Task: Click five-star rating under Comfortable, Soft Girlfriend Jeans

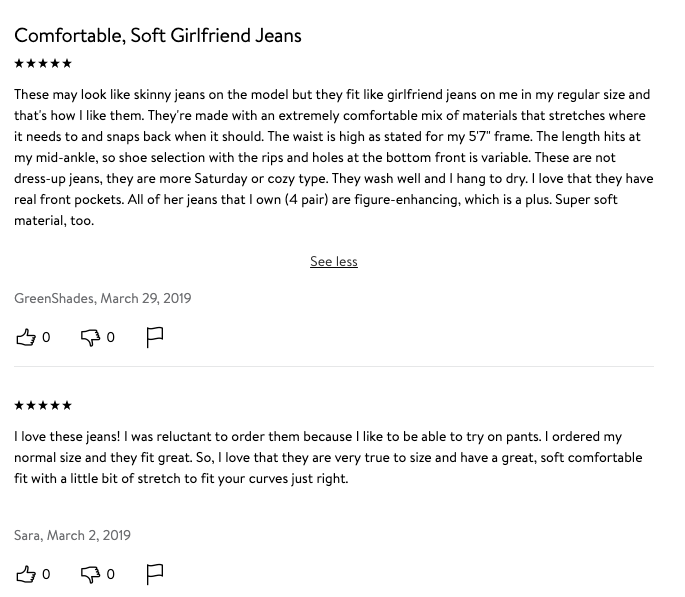Action: pyautogui.click(x=43, y=63)
